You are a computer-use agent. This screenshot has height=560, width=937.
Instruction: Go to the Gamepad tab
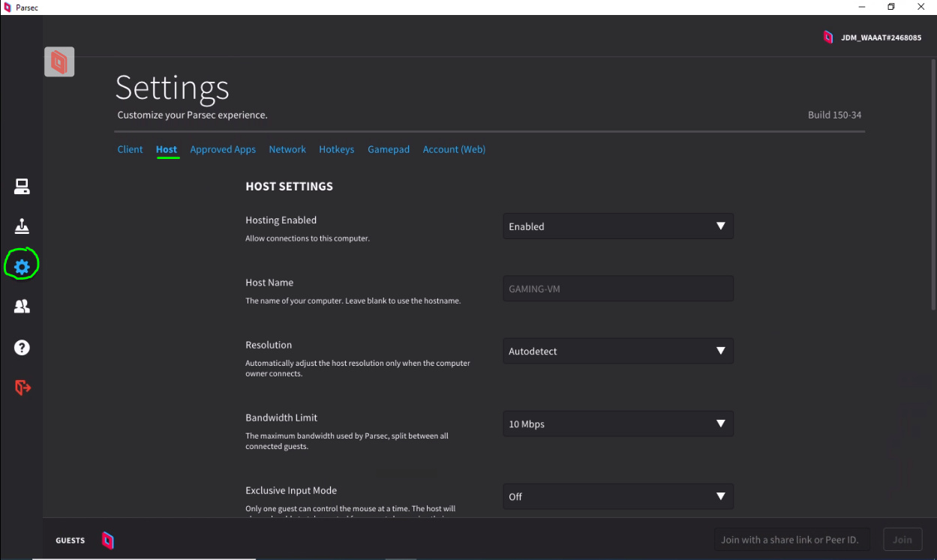click(x=389, y=149)
